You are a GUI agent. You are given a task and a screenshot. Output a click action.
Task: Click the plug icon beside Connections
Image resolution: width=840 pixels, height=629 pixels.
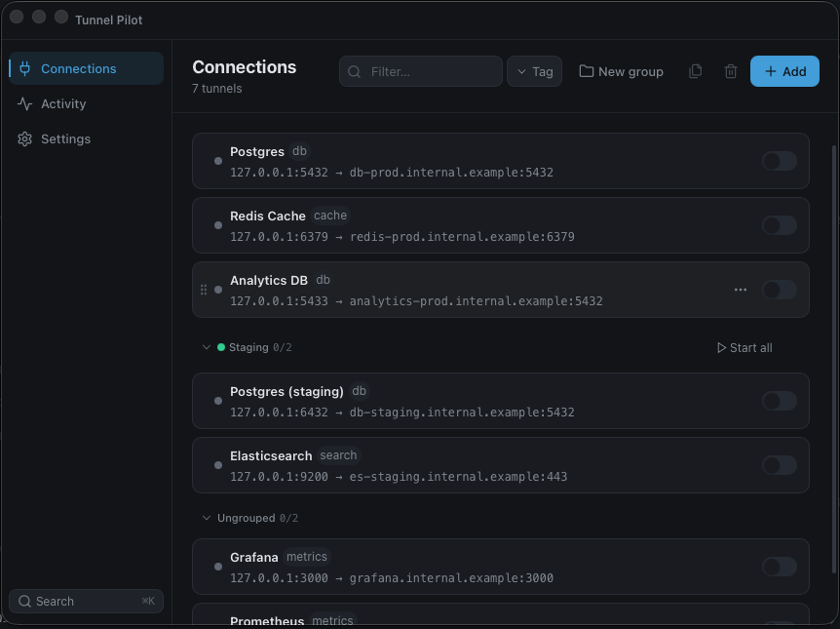24,68
